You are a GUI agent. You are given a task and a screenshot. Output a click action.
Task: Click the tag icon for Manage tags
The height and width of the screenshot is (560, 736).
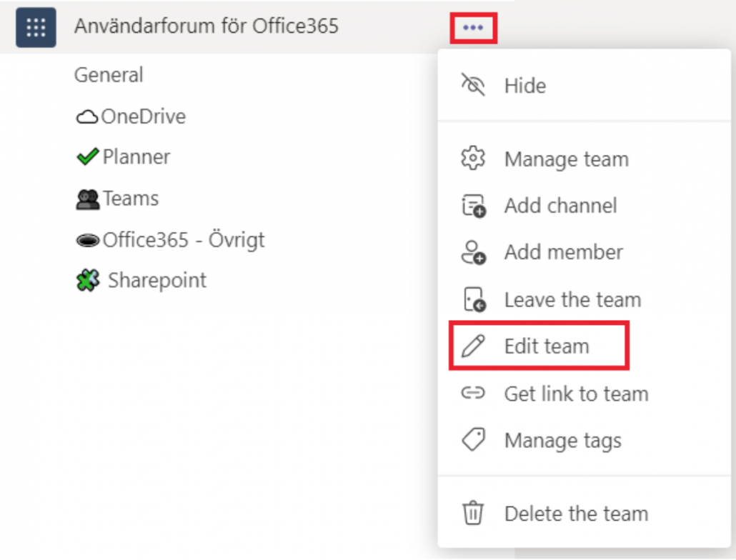coord(473,439)
